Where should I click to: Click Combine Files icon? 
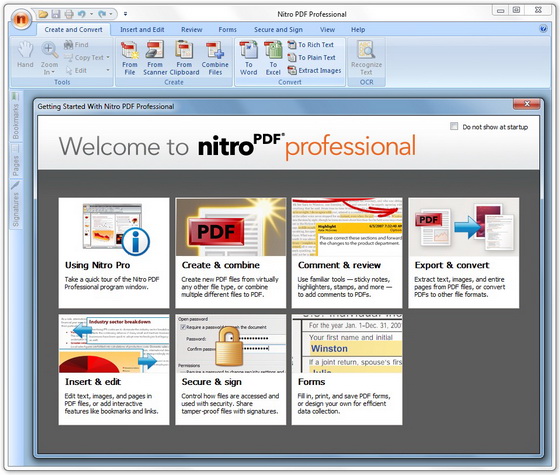(x=215, y=58)
